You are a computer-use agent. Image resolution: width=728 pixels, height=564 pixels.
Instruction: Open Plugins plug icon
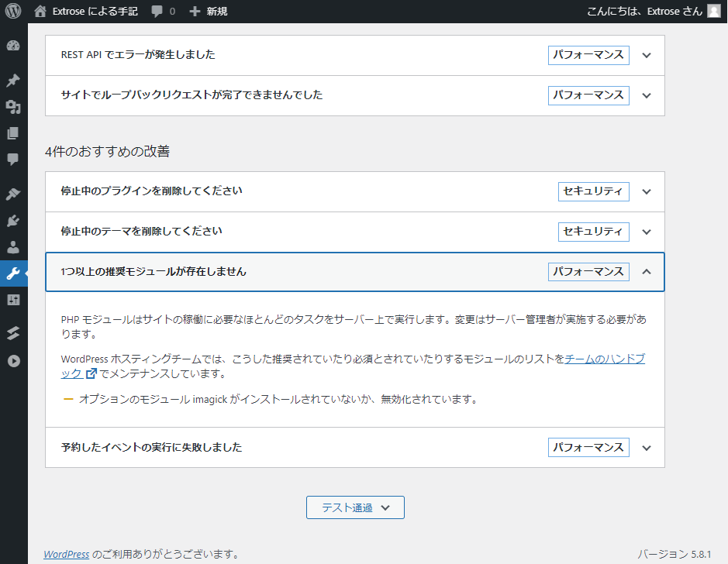coord(12,221)
